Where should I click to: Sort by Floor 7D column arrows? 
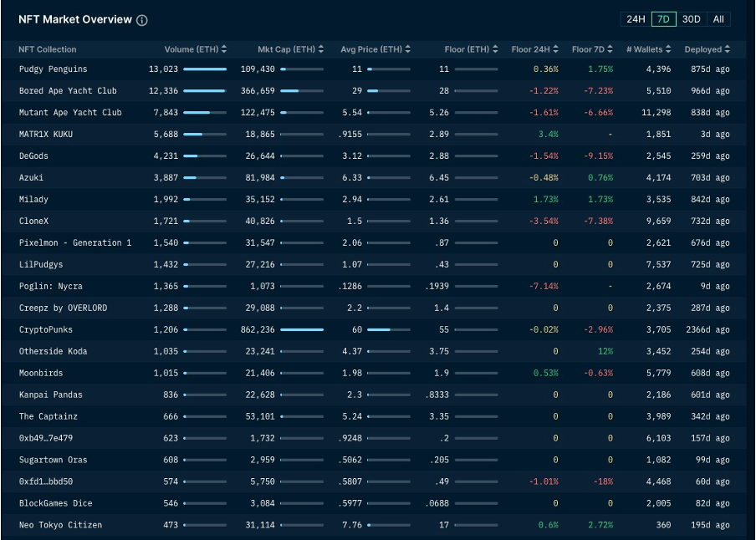click(610, 49)
